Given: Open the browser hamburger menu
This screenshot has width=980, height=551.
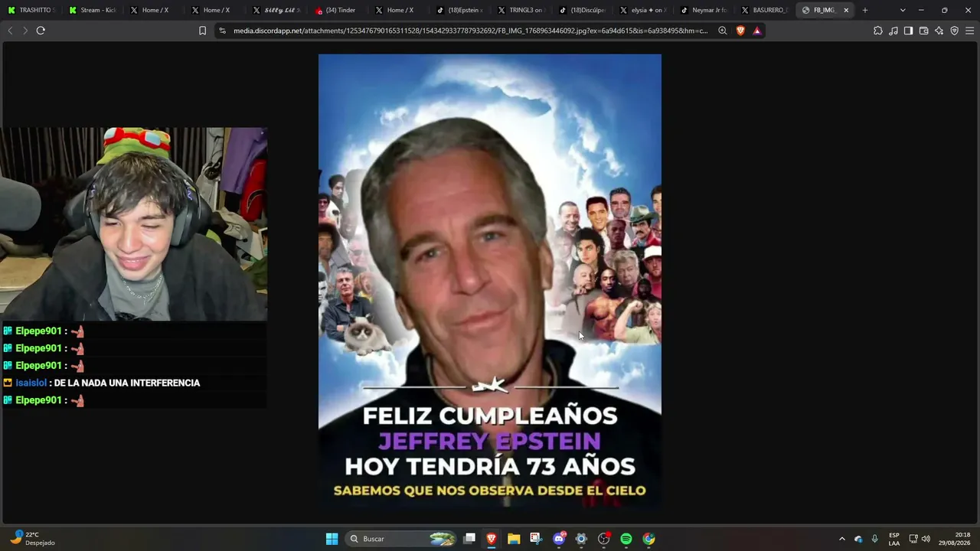Looking at the screenshot, I should point(969,31).
